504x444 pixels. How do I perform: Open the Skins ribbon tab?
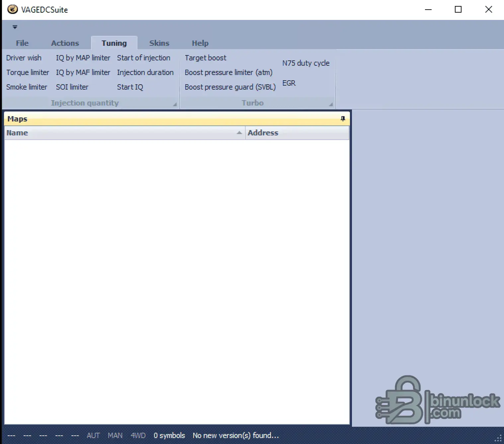(159, 43)
